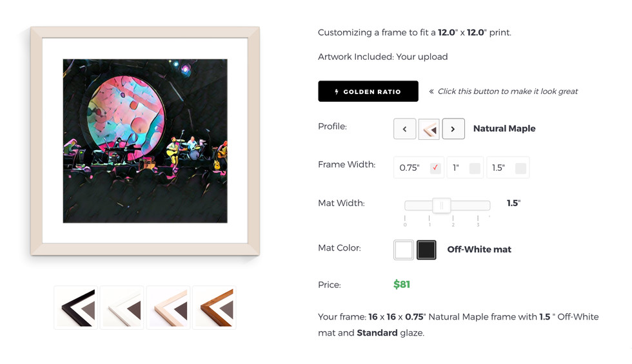The width and height of the screenshot is (632, 364).
Task: Click the mat width slider handle
Action: point(441,206)
